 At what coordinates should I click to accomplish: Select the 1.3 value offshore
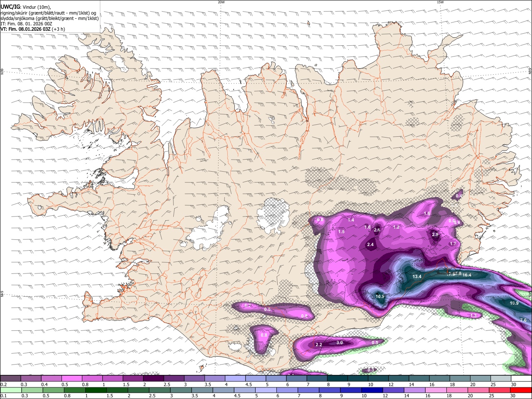coord(473,316)
